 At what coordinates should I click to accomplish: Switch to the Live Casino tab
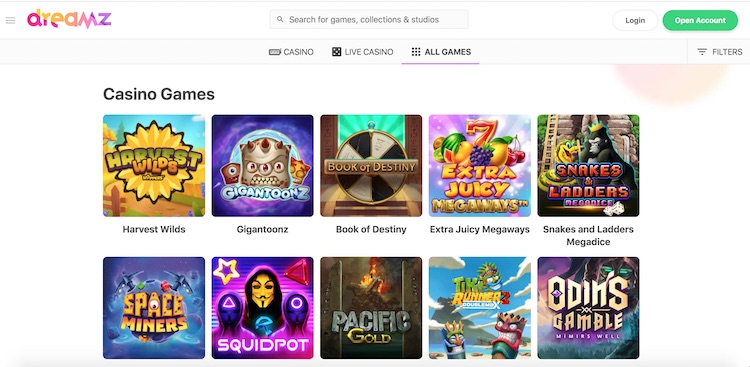(363, 52)
